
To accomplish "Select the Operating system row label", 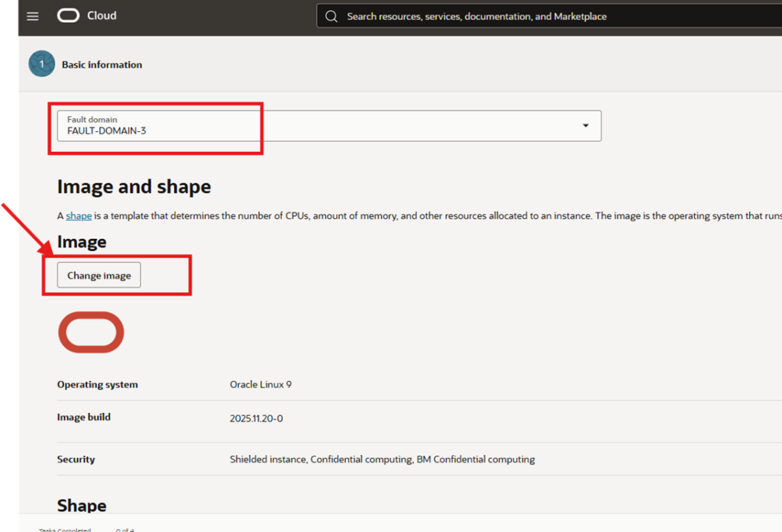I will click(98, 385).
